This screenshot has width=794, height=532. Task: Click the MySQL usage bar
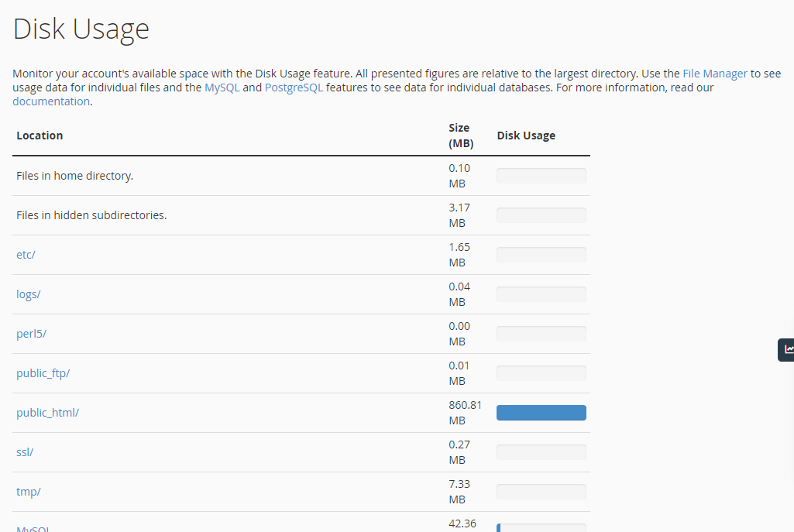pos(541,528)
